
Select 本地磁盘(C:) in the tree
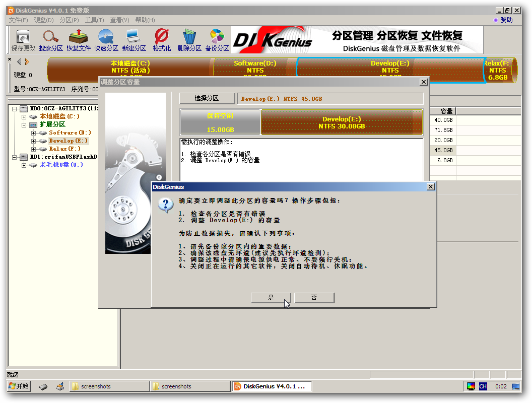59,116
